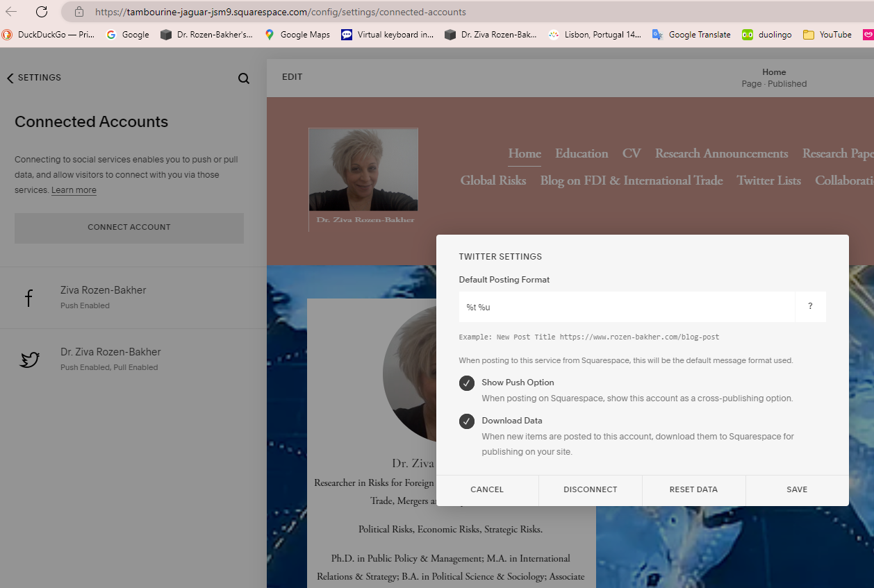Screen dimensions: 874x588
Task: Click the Twitter bird icon
Action: 29,360
